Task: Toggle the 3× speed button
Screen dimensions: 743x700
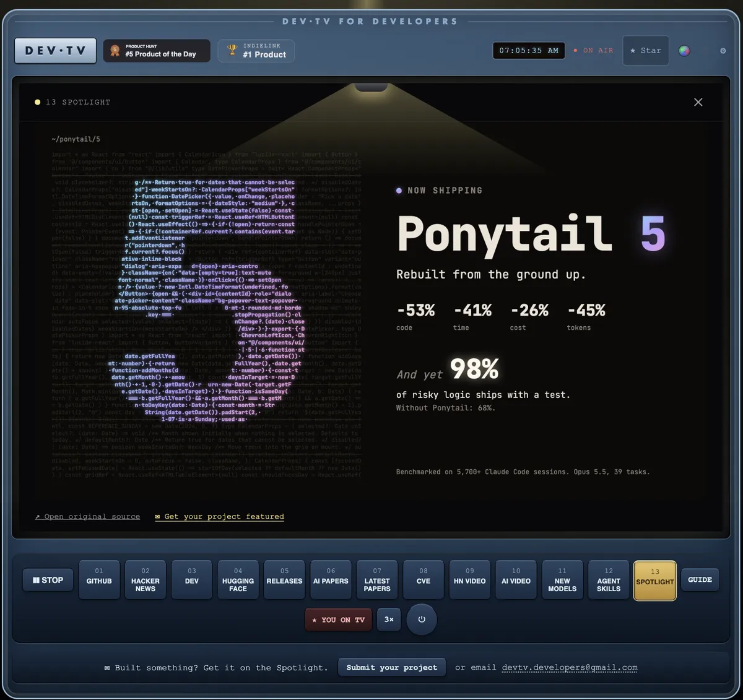Action: coord(389,620)
